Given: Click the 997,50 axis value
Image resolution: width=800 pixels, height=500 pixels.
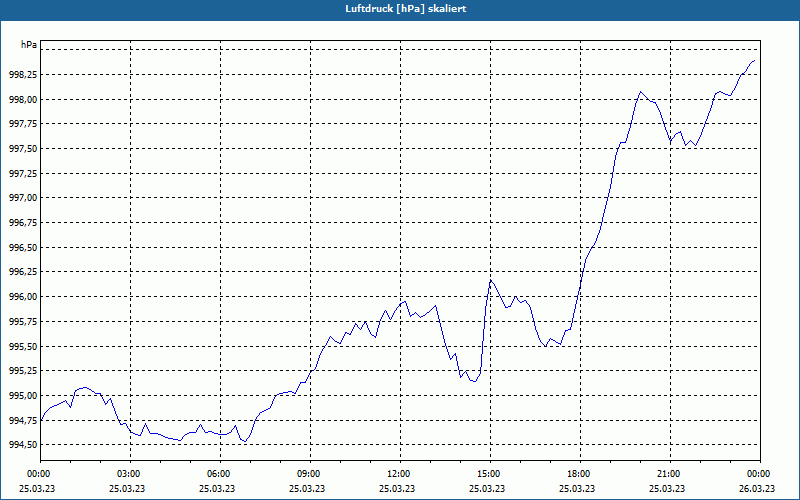Looking at the screenshot, I should click(x=23, y=148).
